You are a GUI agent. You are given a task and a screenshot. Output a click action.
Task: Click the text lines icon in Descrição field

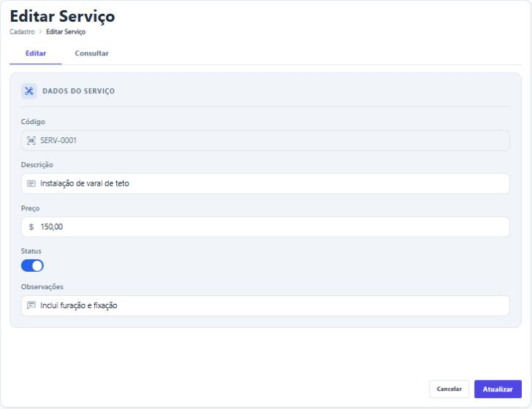(31, 183)
